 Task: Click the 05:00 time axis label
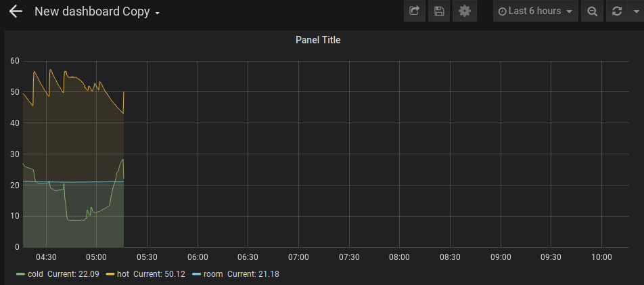coord(97,257)
